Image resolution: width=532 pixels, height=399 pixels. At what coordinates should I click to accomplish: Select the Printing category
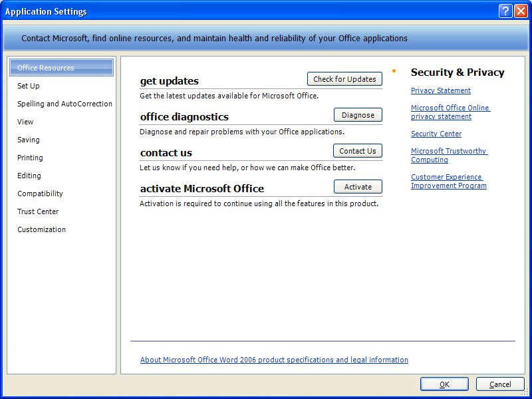(30, 158)
